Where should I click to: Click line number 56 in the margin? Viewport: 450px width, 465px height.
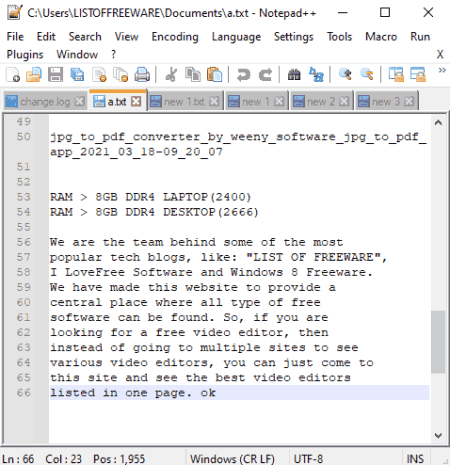pyautogui.click(x=23, y=242)
